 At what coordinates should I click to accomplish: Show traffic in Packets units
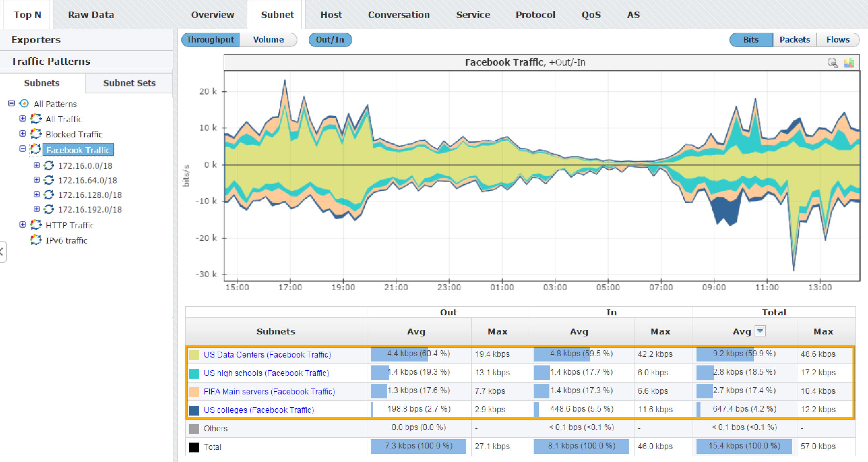pos(794,40)
